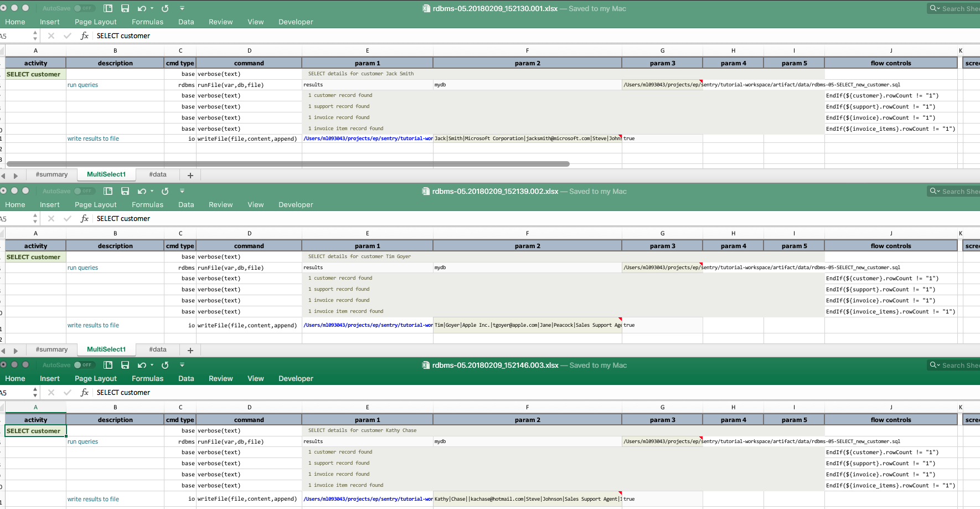
Task: Open the Review tab in the 002.xlsx window
Action: pos(220,204)
